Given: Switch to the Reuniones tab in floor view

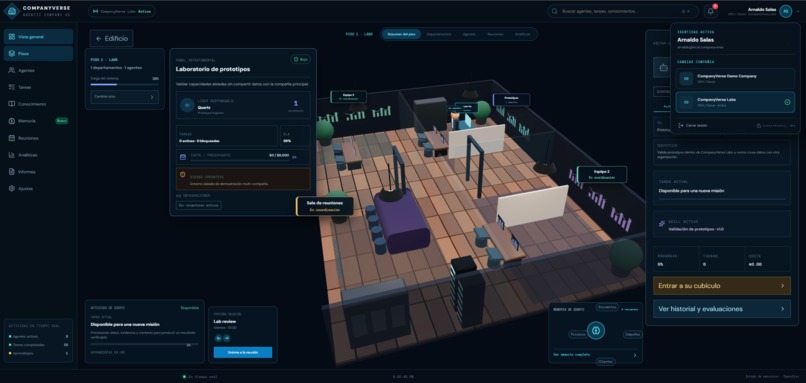Looking at the screenshot, I should (496, 34).
